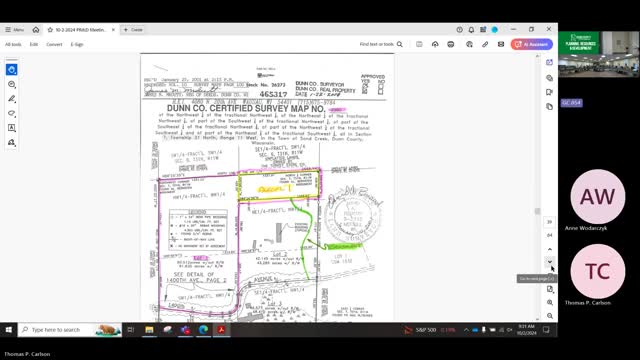Zoom out using the minus magnifier

coord(550,316)
